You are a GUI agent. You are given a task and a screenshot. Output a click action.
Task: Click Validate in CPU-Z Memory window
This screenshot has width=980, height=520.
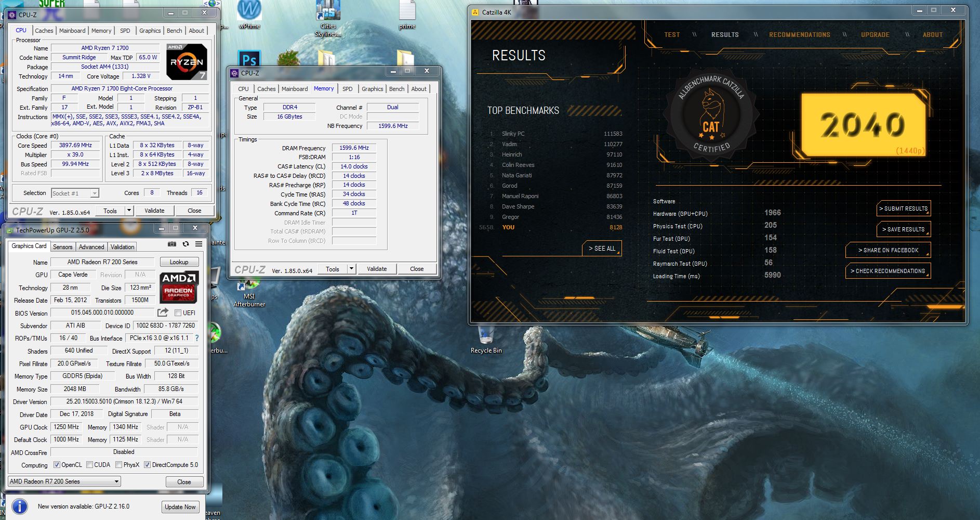click(x=377, y=269)
